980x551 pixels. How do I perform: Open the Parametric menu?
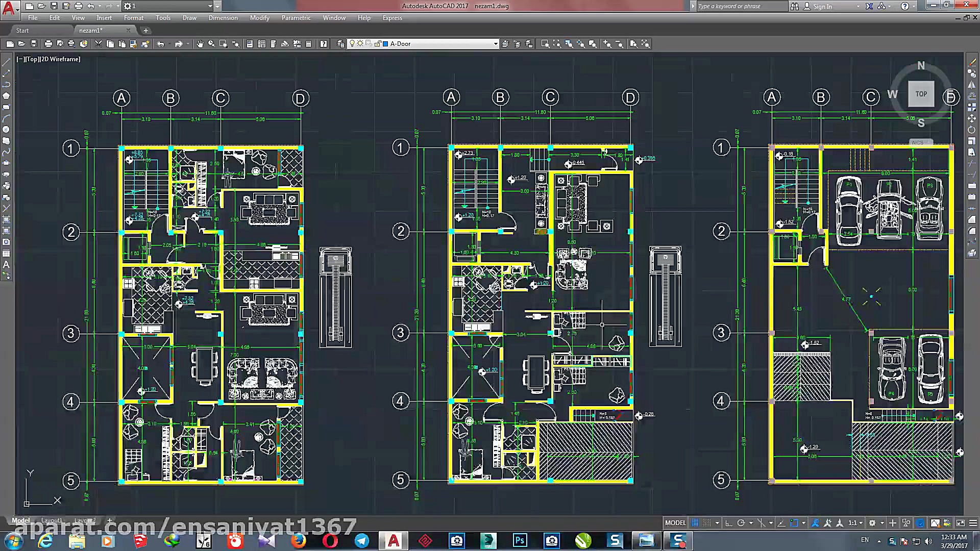click(x=296, y=18)
